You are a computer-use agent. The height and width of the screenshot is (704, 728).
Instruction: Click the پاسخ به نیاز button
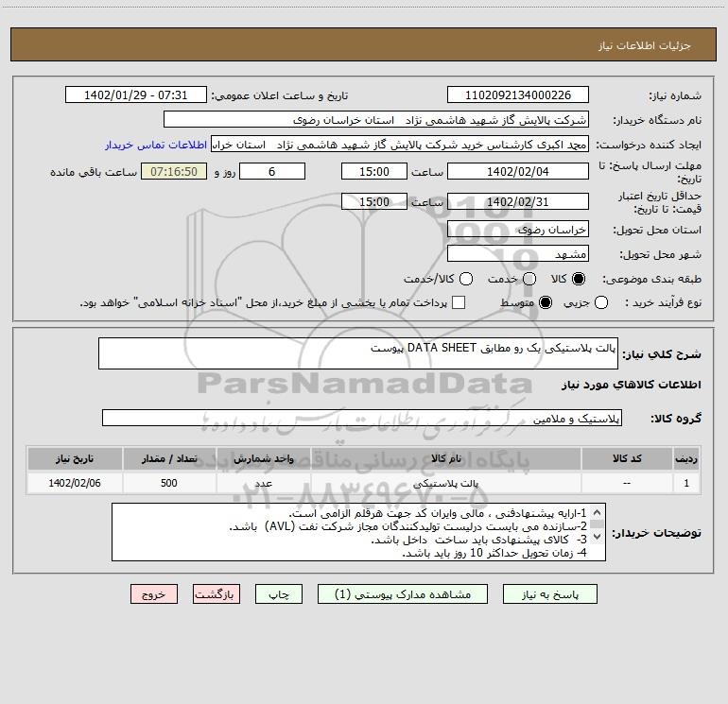click(x=549, y=594)
